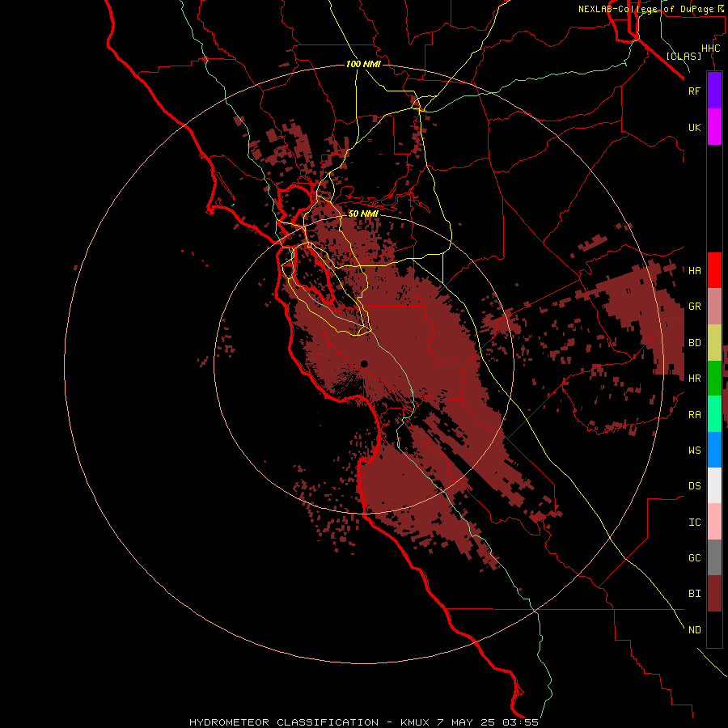The width and height of the screenshot is (728, 728).
Task: Click the HR legend label
Action: [695, 379]
